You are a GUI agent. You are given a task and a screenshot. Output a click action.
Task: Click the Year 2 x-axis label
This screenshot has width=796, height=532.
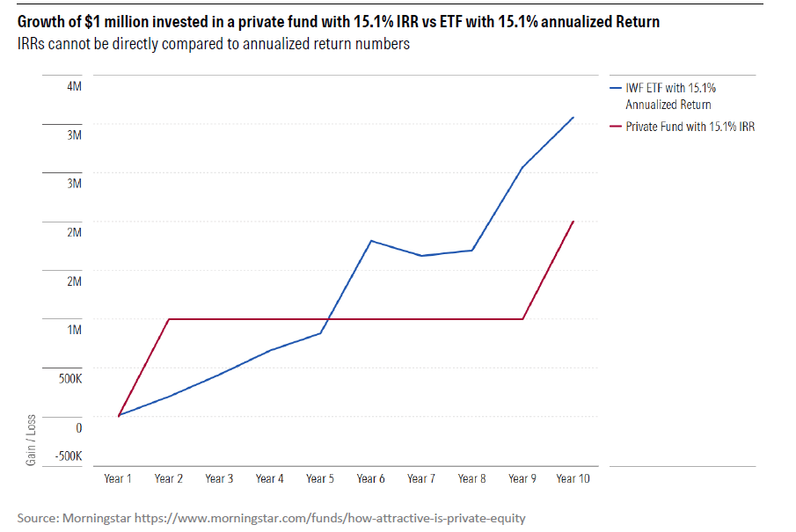pyautogui.click(x=169, y=478)
